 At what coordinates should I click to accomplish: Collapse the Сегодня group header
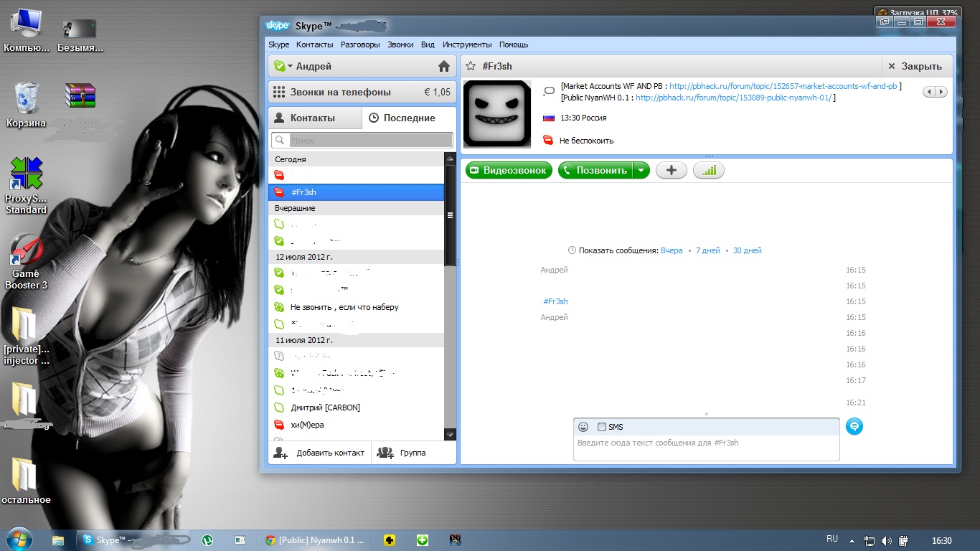[357, 159]
